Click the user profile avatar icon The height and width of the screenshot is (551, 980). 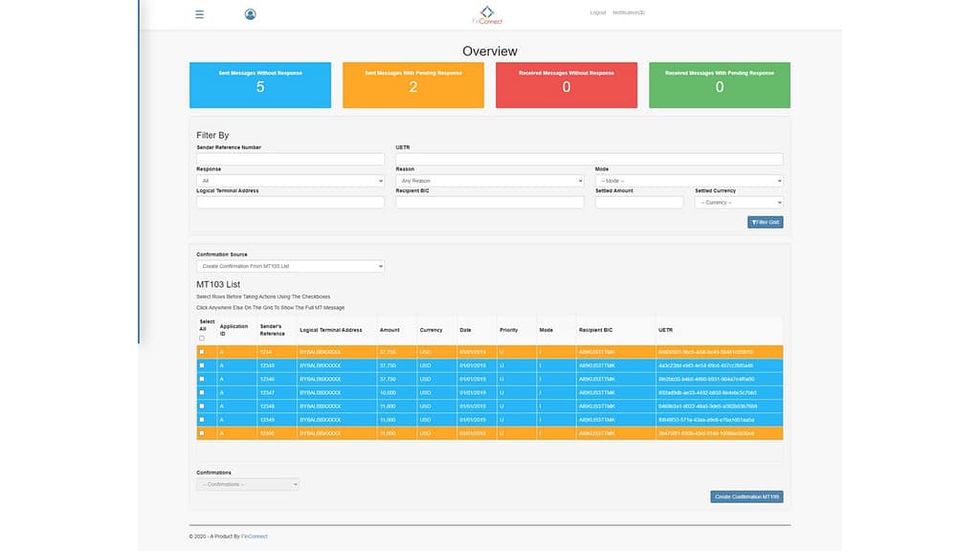pyautogui.click(x=251, y=14)
